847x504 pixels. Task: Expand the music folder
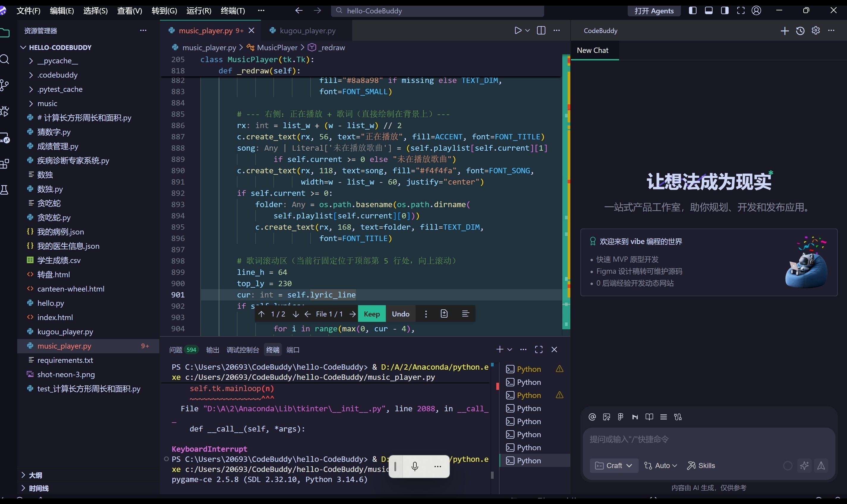47,104
